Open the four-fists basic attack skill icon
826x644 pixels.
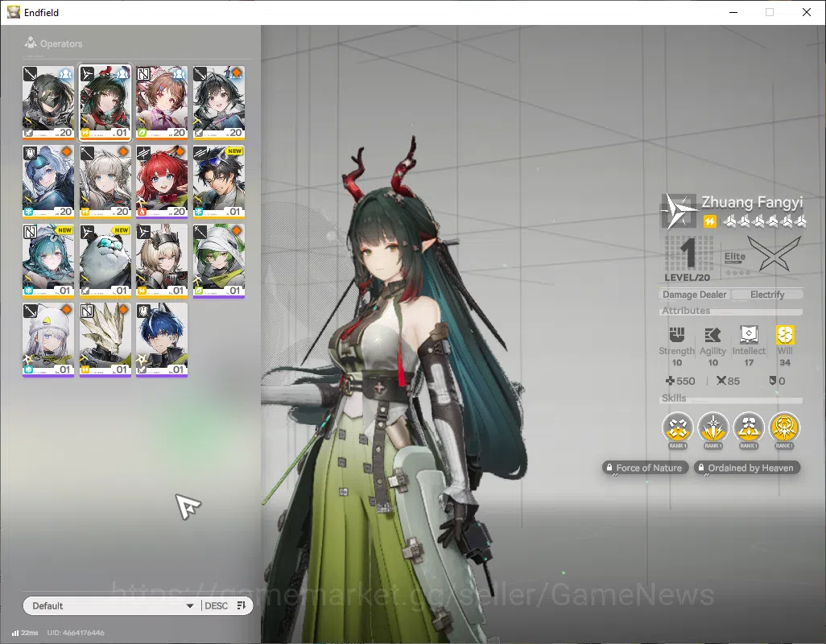click(677, 427)
